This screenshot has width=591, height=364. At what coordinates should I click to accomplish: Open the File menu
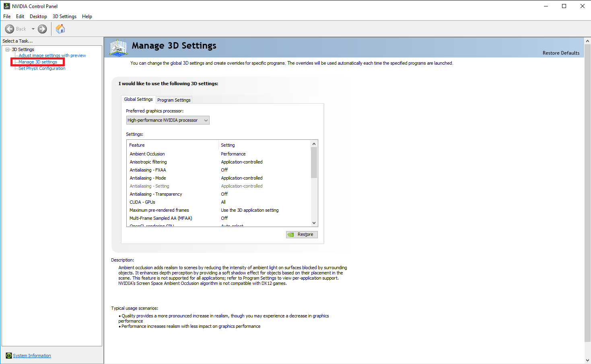click(7, 16)
